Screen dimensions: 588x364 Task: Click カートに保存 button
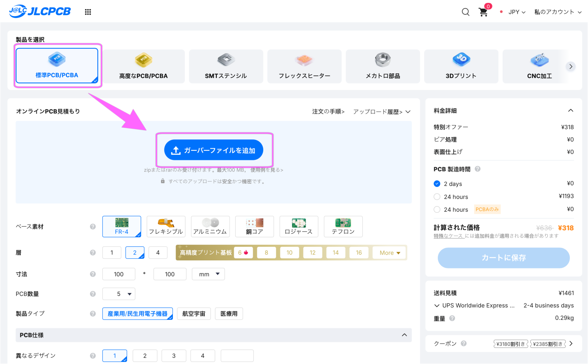click(504, 258)
